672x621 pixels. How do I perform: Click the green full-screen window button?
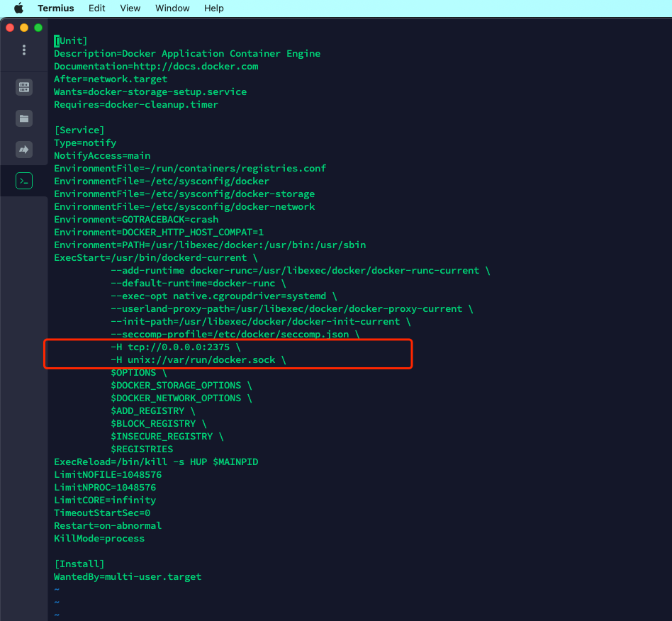(x=38, y=28)
